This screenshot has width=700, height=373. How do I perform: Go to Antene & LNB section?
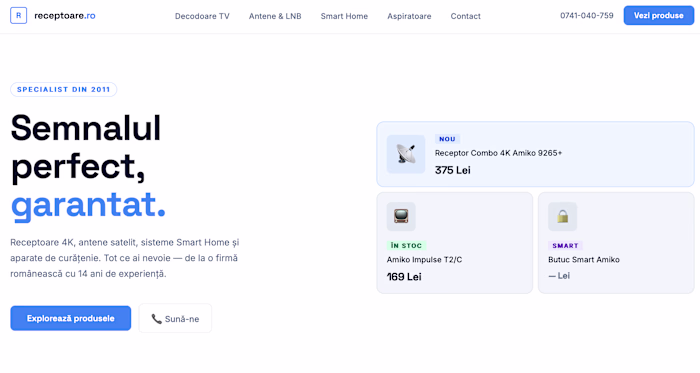[275, 16]
